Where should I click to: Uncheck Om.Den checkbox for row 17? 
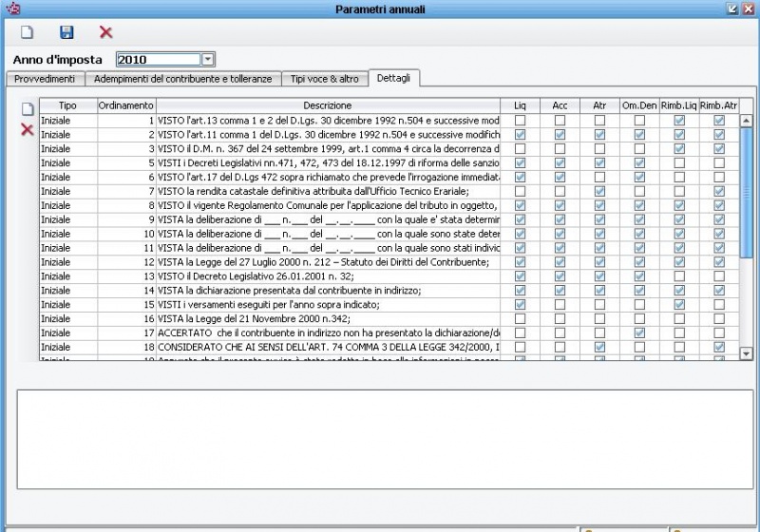pos(639,332)
